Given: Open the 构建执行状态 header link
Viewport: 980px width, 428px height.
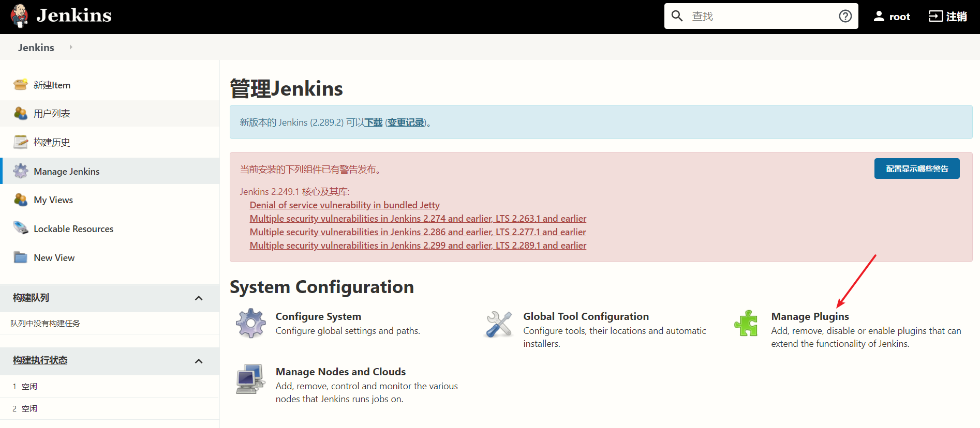Looking at the screenshot, I should [40, 360].
